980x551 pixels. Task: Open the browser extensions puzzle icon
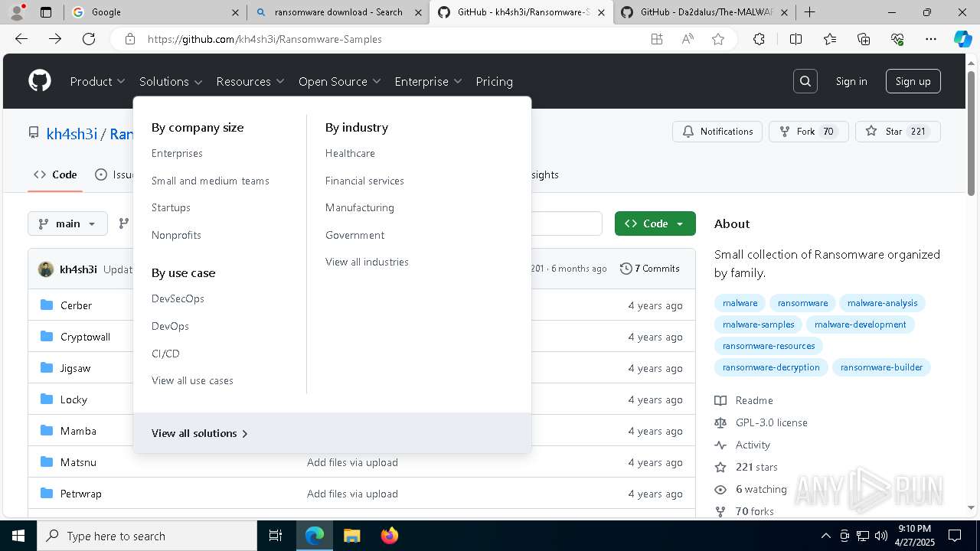click(759, 39)
